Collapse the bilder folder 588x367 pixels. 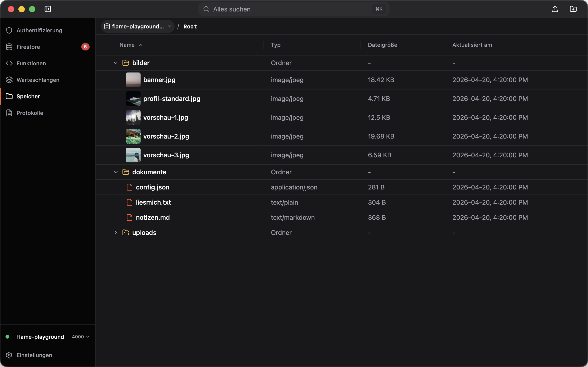[116, 63]
